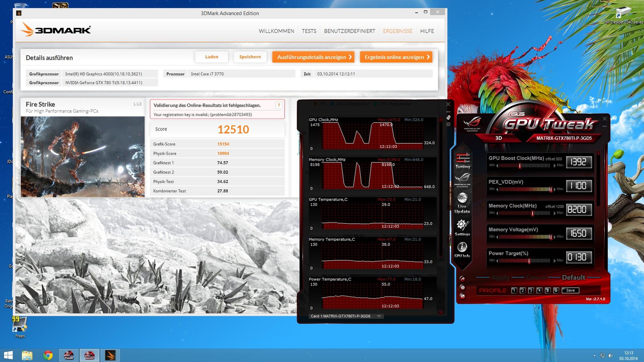The height and width of the screenshot is (362, 644).
Task: Click the link chain icon in monitor window
Action: pos(448,117)
